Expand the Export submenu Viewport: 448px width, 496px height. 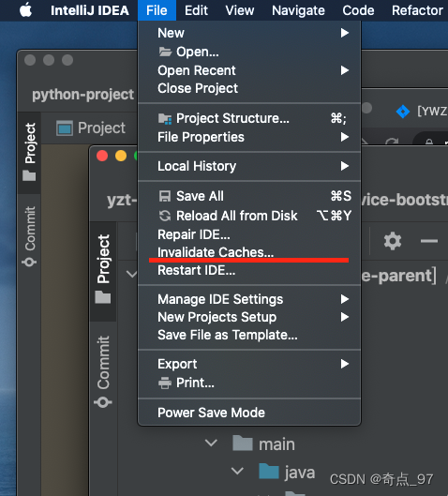pyautogui.click(x=249, y=364)
